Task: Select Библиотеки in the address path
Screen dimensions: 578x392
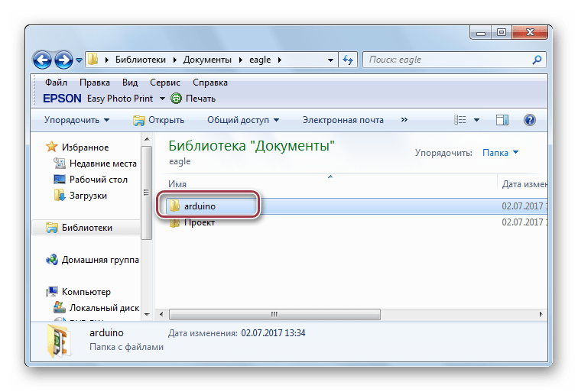Action: tap(141, 60)
